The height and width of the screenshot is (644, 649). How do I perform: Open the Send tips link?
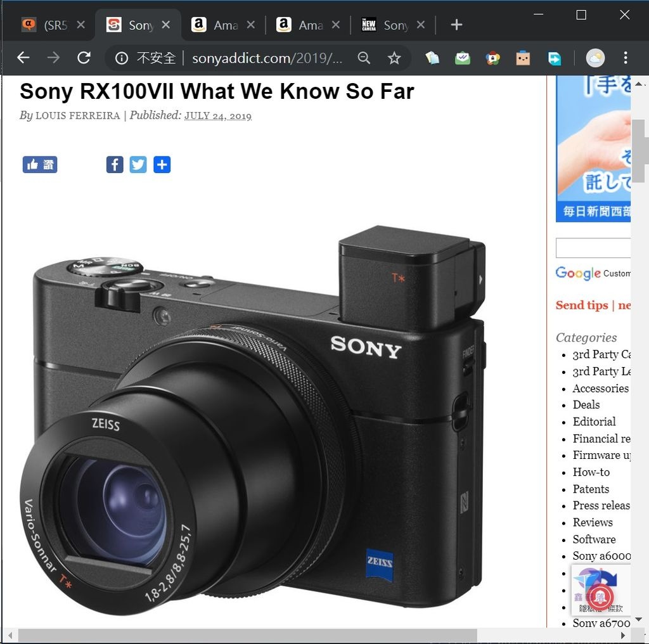pyautogui.click(x=582, y=305)
